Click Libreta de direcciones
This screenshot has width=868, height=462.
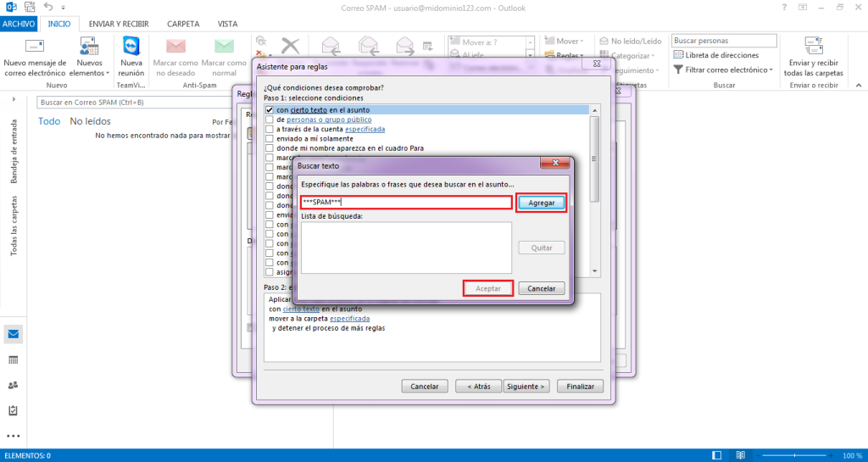pos(715,55)
